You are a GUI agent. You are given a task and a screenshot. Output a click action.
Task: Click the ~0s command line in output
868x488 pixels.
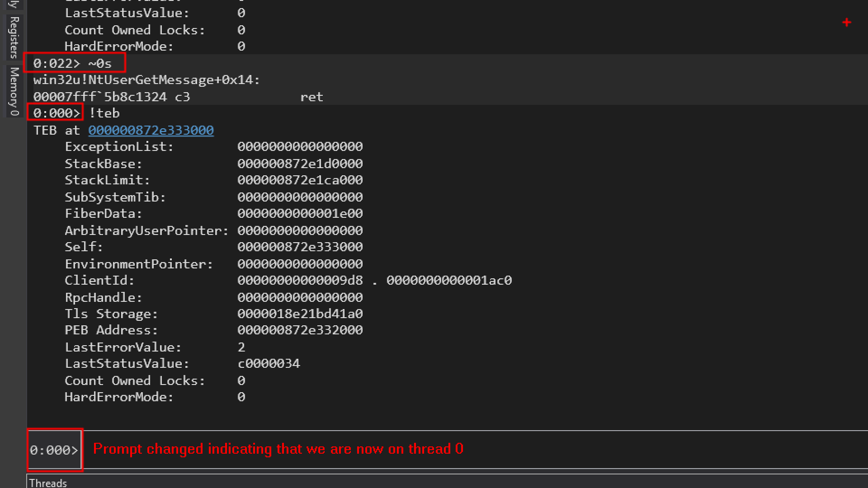pos(99,63)
